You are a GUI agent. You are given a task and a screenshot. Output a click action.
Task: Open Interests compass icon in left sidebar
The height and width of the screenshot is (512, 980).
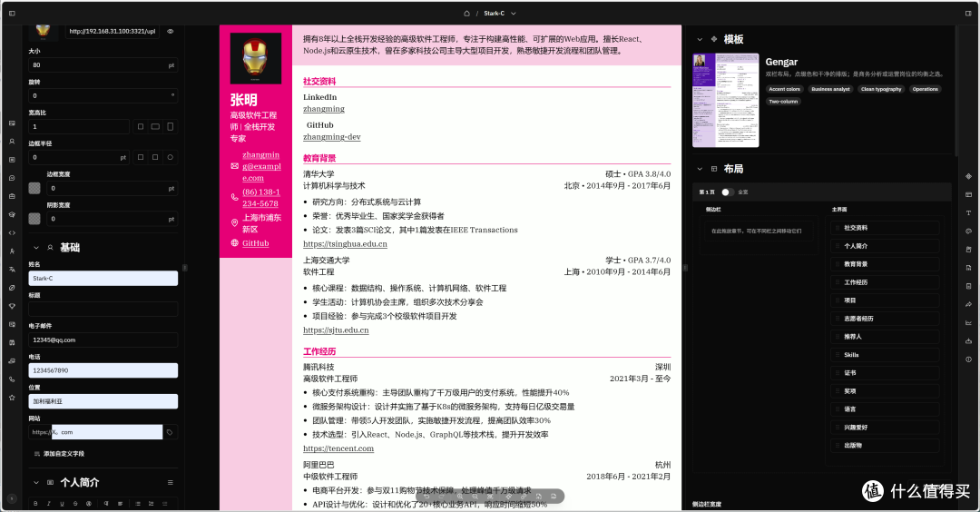pyautogui.click(x=12, y=288)
